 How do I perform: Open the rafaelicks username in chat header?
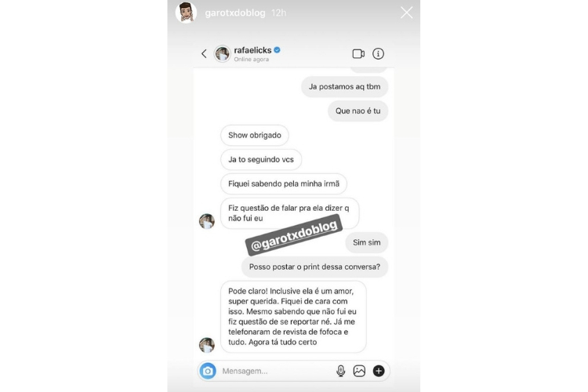click(x=252, y=50)
